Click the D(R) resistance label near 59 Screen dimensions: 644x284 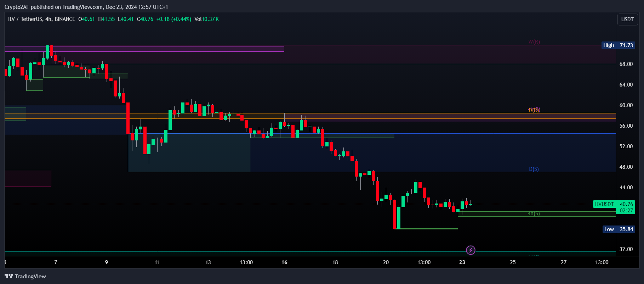click(x=534, y=110)
